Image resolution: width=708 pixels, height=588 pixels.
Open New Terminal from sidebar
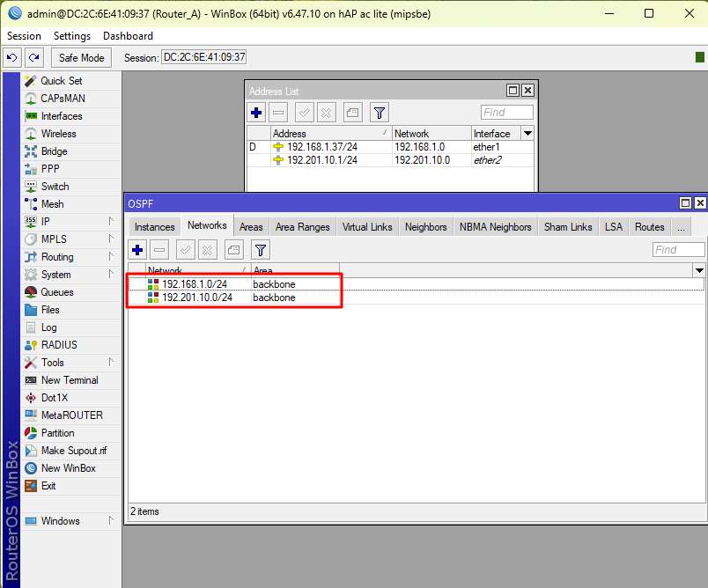tap(69, 380)
